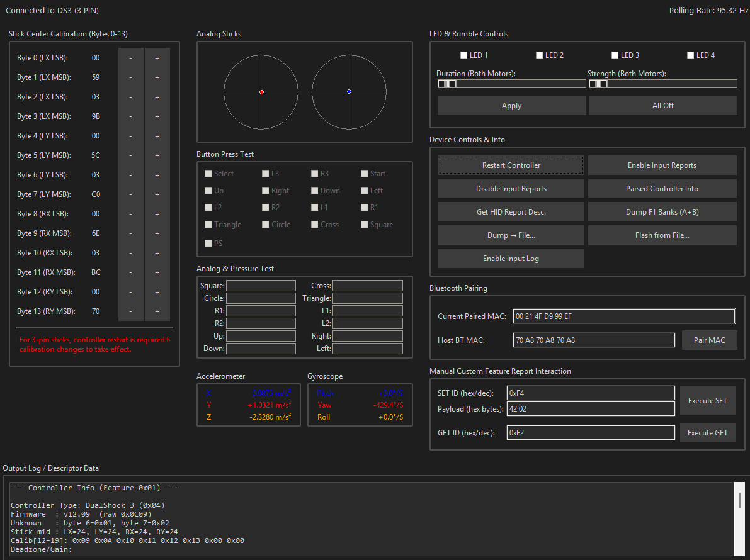Decrease Byte 0 (LX LSB) with minus button
Image resolution: width=750 pixels, height=560 pixels.
click(130, 58)
